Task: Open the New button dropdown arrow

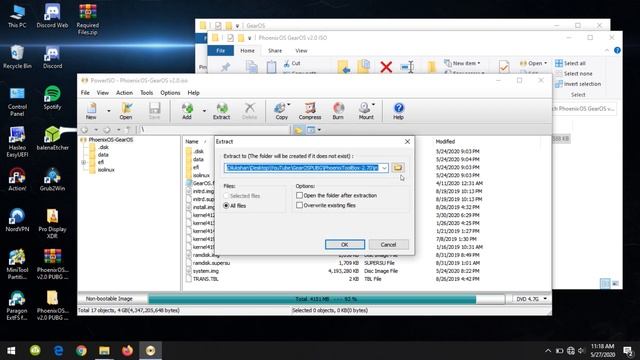Action: (x=109, y=111)
